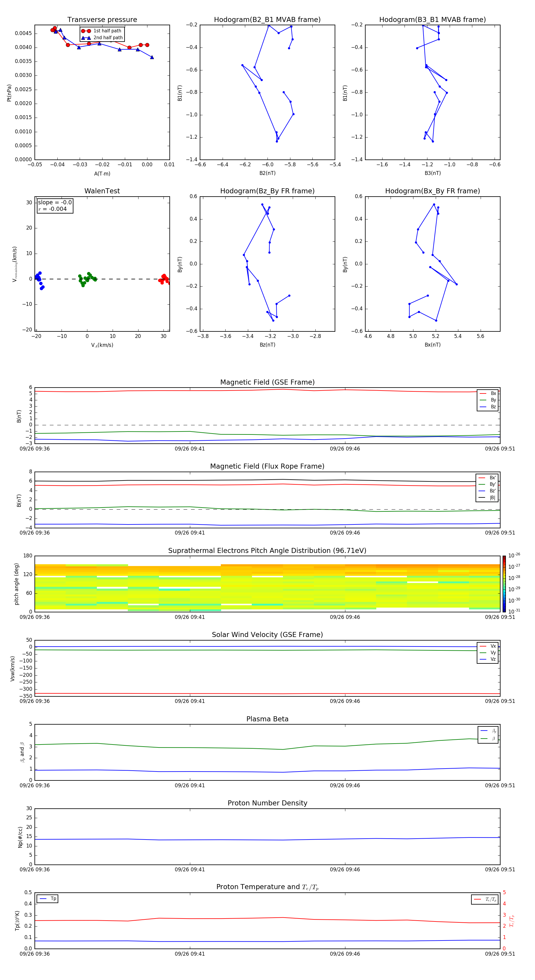Click 'Hodogram(B2_B1 MVAB frame)' title
Viewport: 535px width, 980px height.
pos(267,20)
